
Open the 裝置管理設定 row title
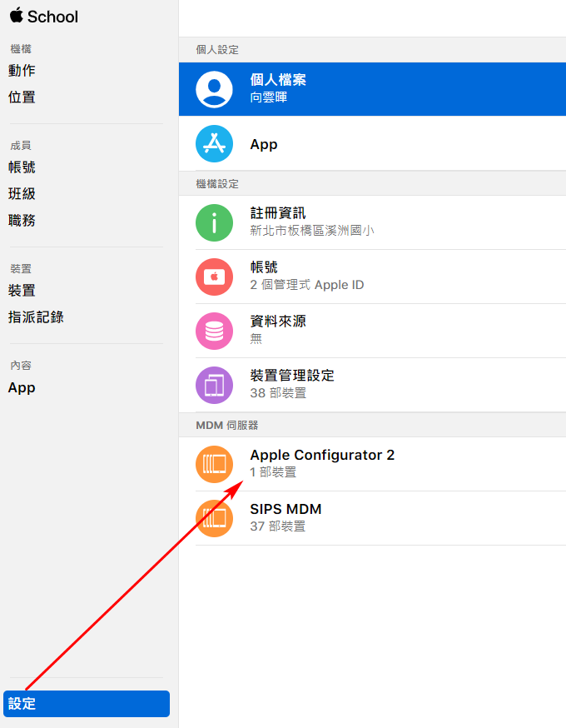[x=292, y=375]
